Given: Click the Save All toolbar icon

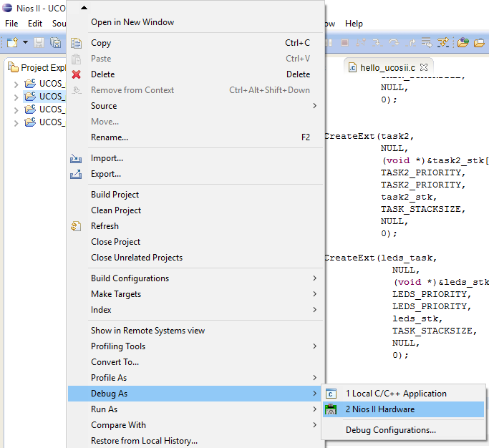Looking at the screenshot, I should 56,42.
